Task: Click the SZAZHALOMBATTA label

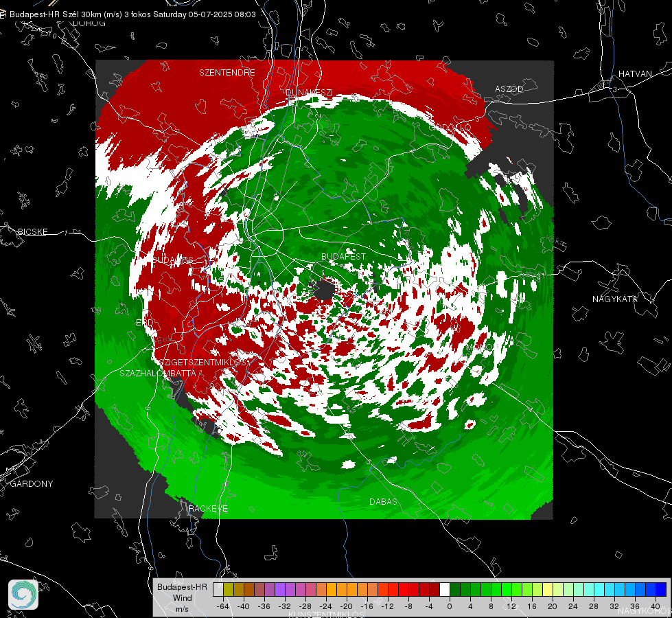Action: click(x=158, y=373)
